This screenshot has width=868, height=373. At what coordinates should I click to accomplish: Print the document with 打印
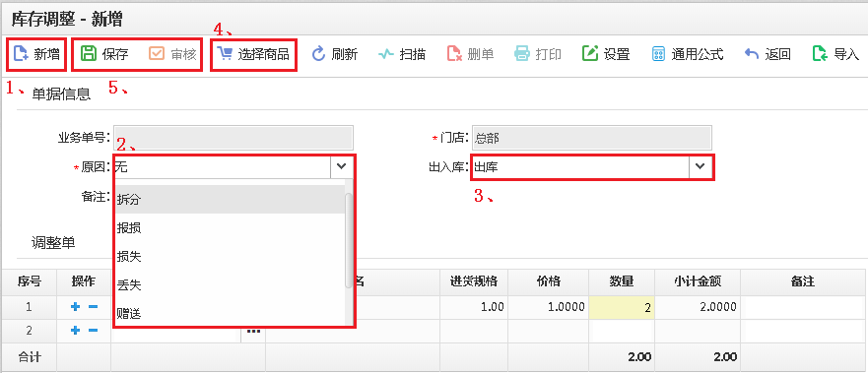(538, 54)
